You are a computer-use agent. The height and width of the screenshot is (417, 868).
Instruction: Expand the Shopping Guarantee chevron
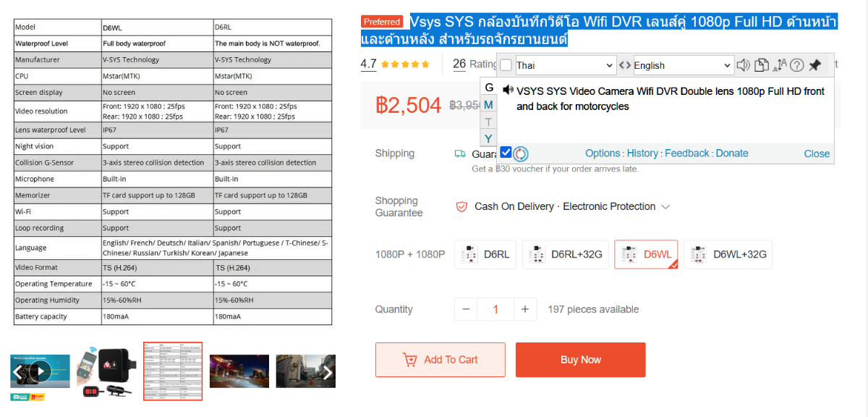click(665, 207)
